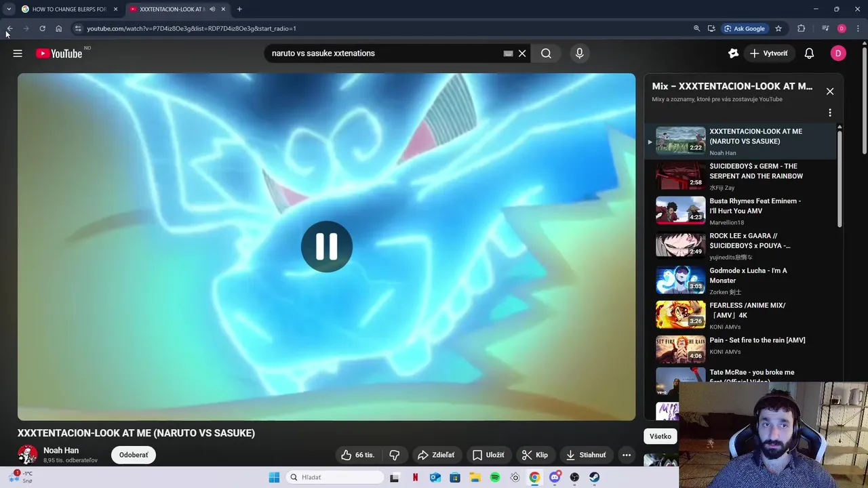Open the tab search dropdown arrow

tap(9, 9)
